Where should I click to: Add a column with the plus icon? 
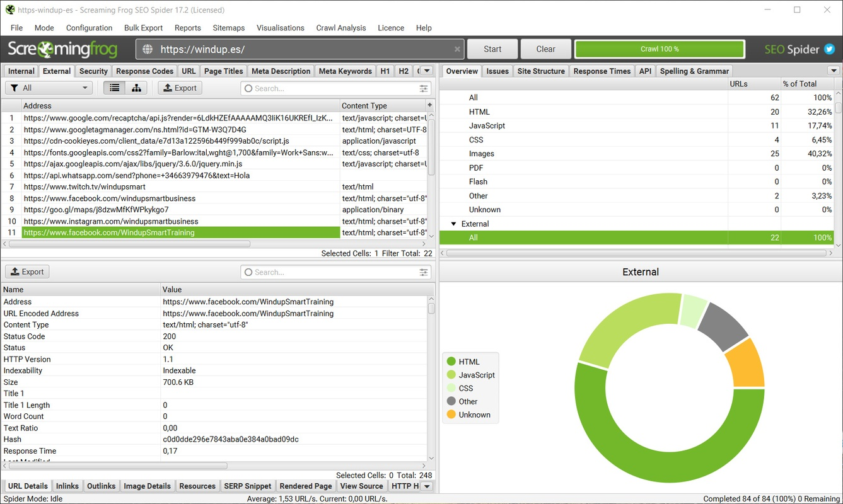click(x=430, y=105)
